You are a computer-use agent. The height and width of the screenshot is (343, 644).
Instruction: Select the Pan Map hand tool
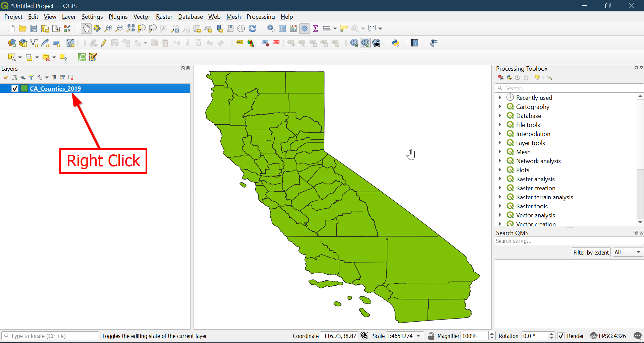(x=86, y=29)
